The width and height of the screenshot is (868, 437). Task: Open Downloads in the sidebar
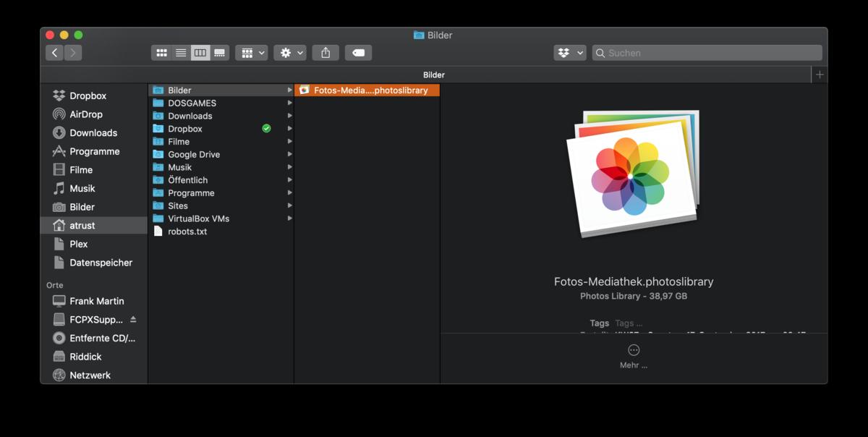tap(93, 132)
